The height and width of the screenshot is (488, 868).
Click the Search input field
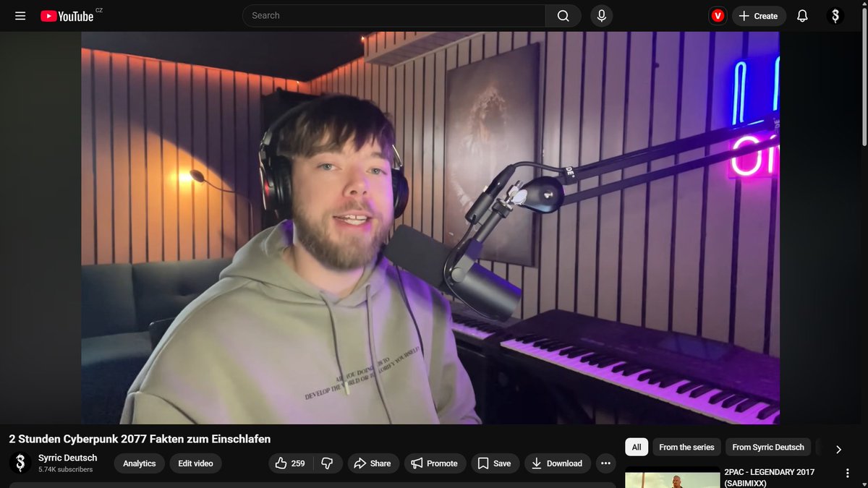[394, 15]
